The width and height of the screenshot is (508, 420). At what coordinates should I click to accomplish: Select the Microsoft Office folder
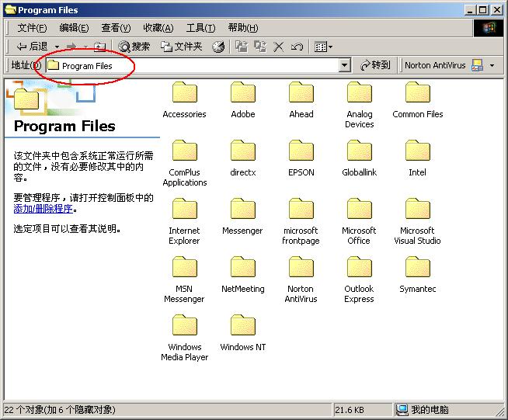(x=359, y=222)
